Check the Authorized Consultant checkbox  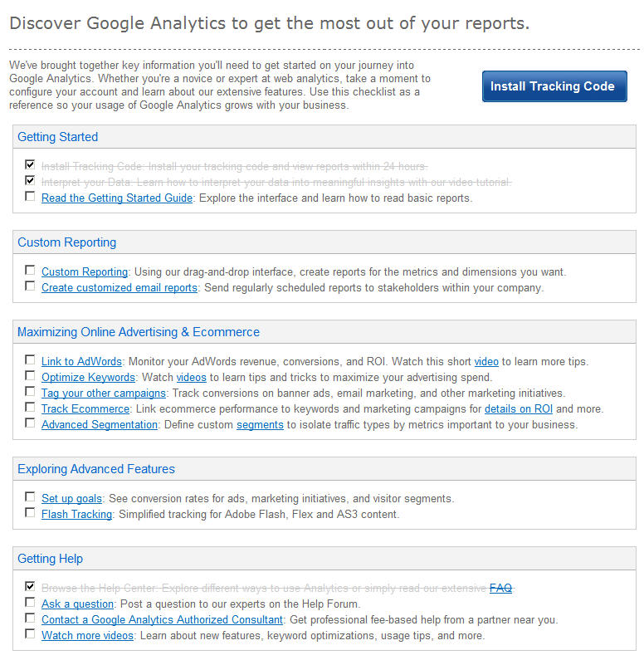point(30,618)
